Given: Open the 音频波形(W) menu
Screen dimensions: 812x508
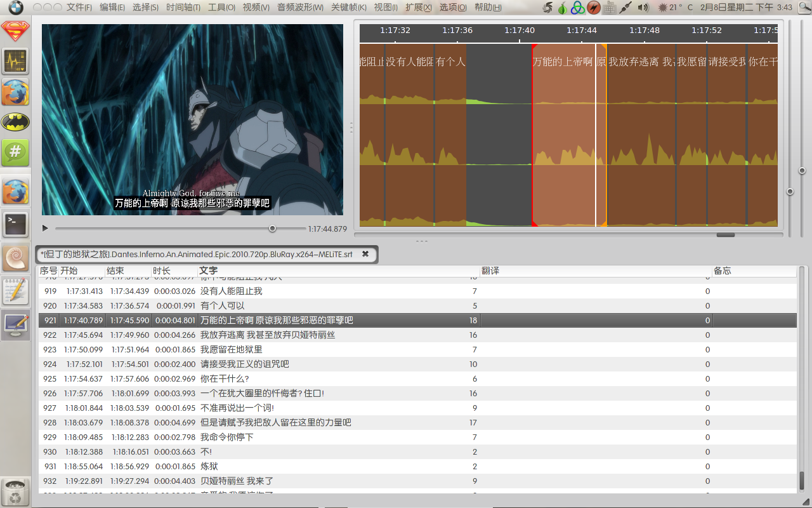Looking at the screenshot, I should 300,8.
